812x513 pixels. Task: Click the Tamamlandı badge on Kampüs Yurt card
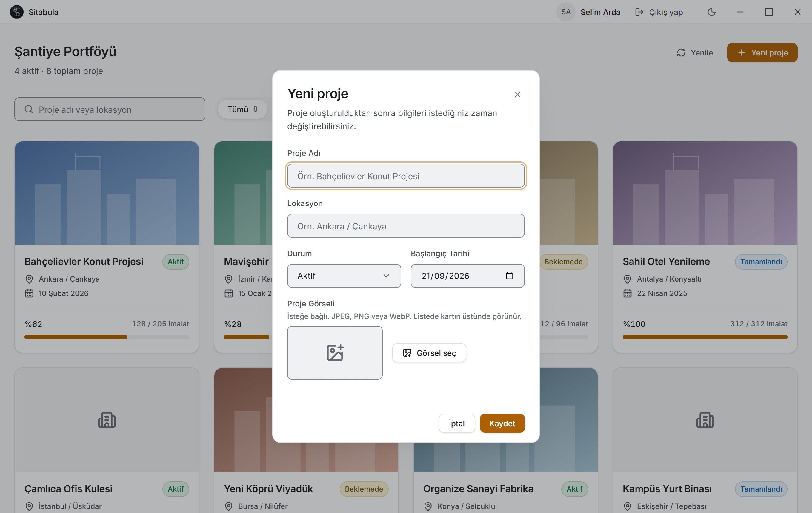(761, 489)
